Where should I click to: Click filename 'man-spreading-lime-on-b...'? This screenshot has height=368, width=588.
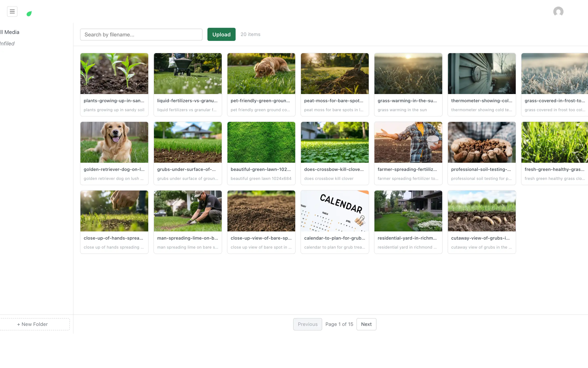(188, 238)
